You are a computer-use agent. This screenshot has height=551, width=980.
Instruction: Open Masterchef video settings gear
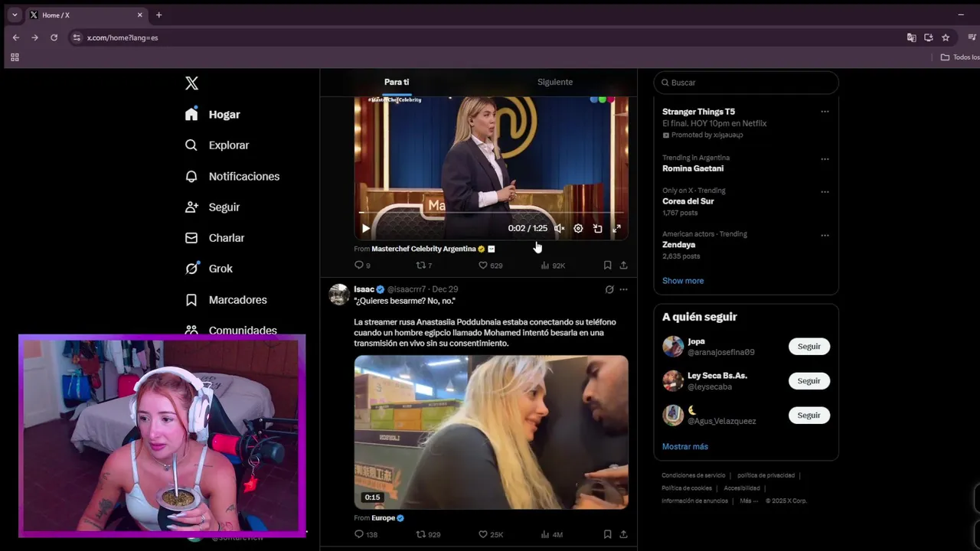click(x=578, y=228)
